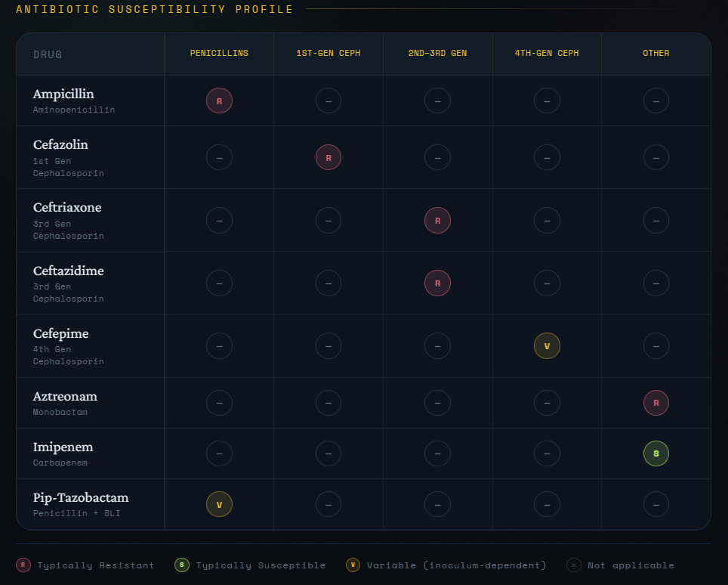Select the Variable (inoculum-dependent) legend label
Screen dimensions: 728x585
click(456, 565)
